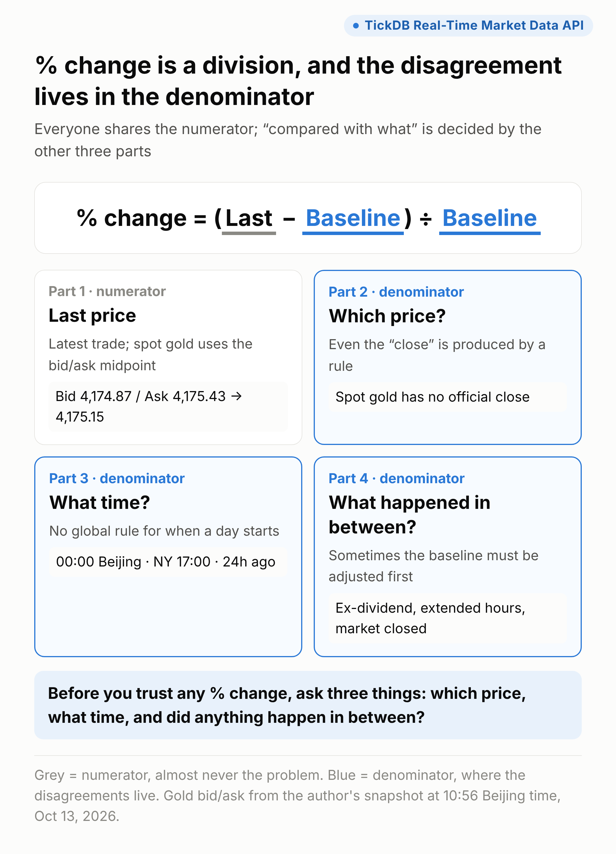Click the TickDB Real-Time Market Data API badge

pyautogui.click(x=468, y=26)
